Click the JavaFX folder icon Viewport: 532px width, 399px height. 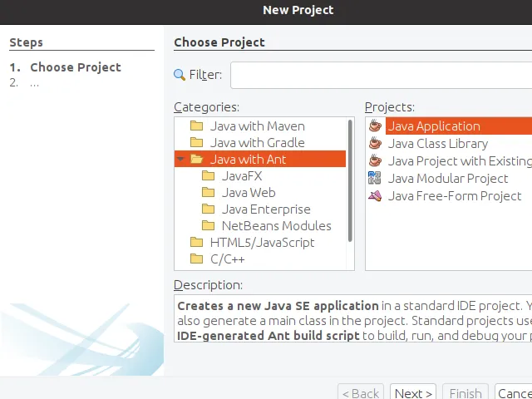208,175
